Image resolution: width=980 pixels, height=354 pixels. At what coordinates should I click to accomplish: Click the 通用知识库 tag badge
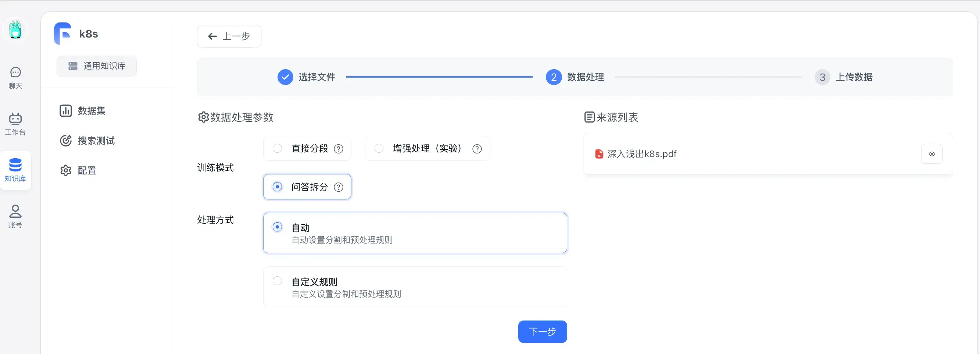tap(97, 66)
